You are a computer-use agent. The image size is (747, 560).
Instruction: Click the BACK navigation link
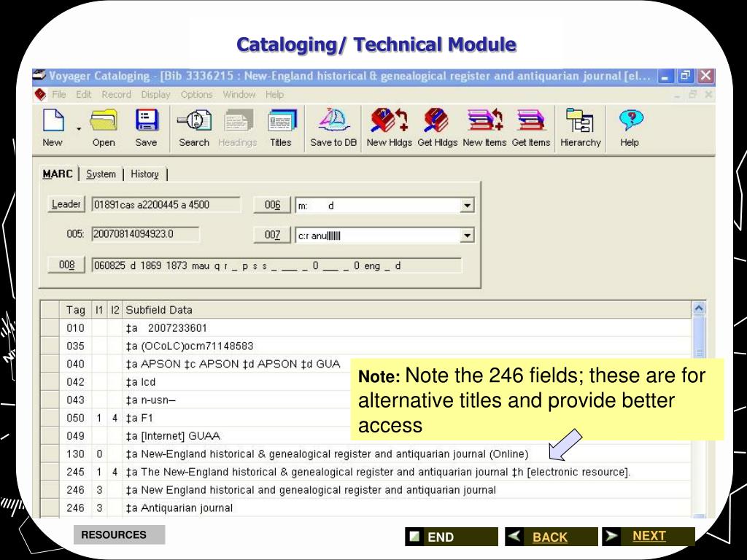(550, 536)
